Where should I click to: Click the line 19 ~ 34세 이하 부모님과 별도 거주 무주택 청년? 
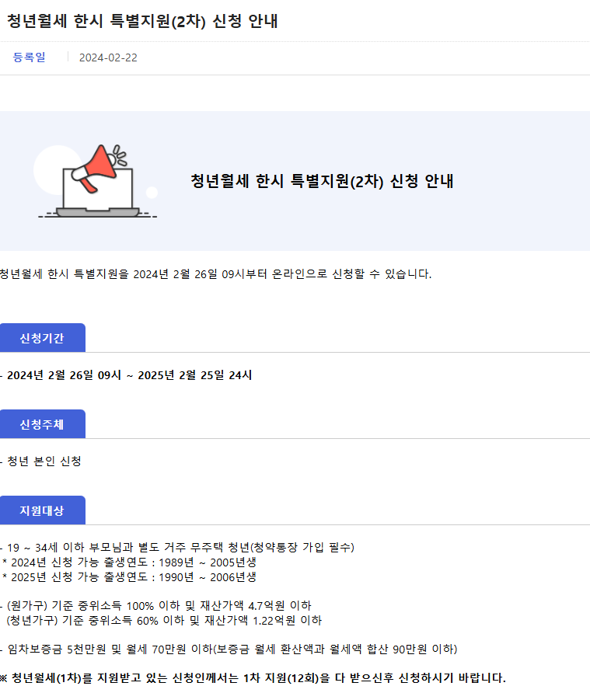pos(180,547)
